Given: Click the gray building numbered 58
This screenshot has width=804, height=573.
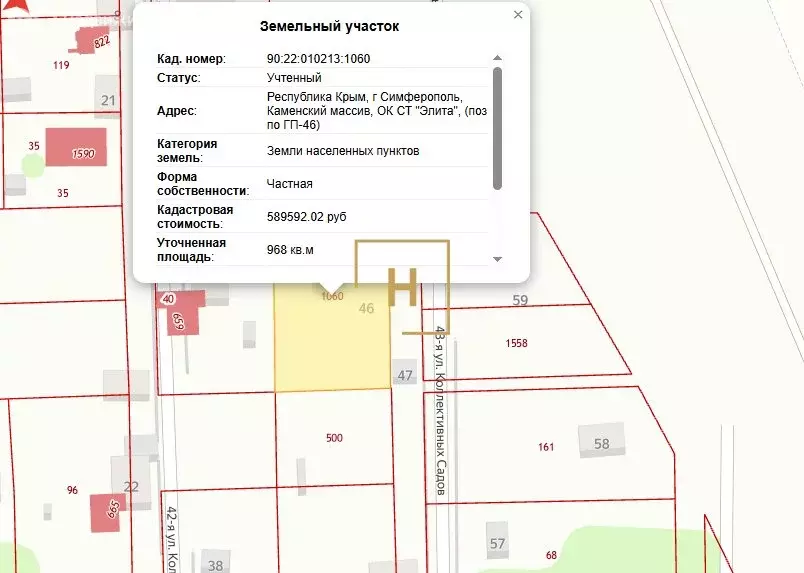Looking at the screenshot, I should point(601,442).
